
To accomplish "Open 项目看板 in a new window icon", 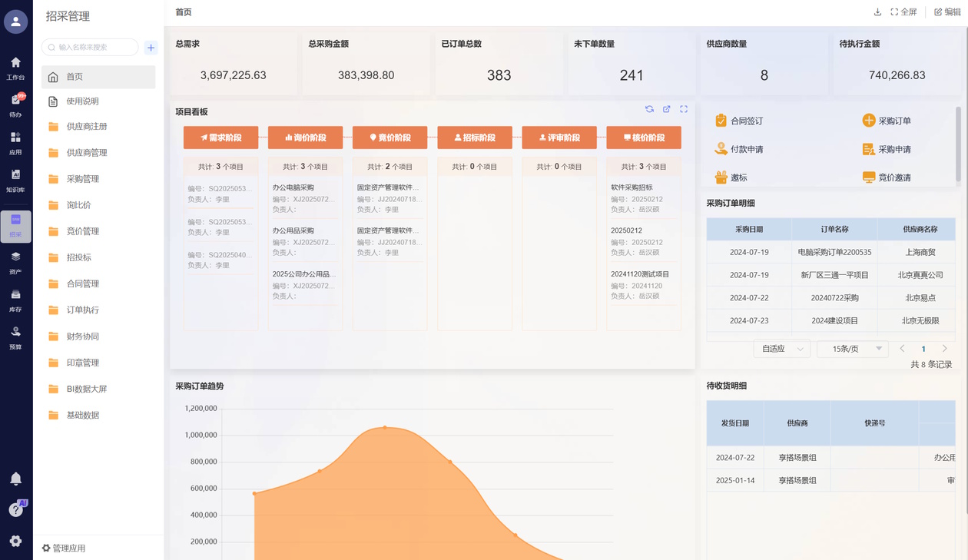I will [x=667, y=109].
